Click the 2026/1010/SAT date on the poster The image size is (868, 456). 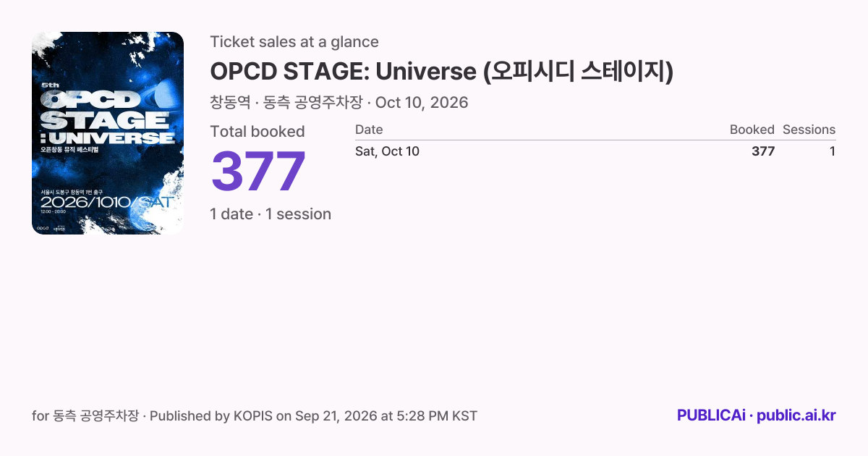coord(106,202)
